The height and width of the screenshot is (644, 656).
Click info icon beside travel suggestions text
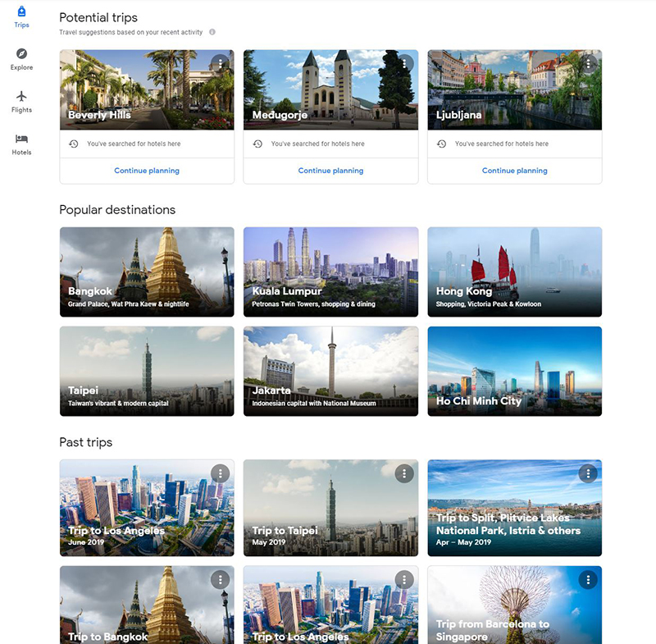[x=212, y=33]
